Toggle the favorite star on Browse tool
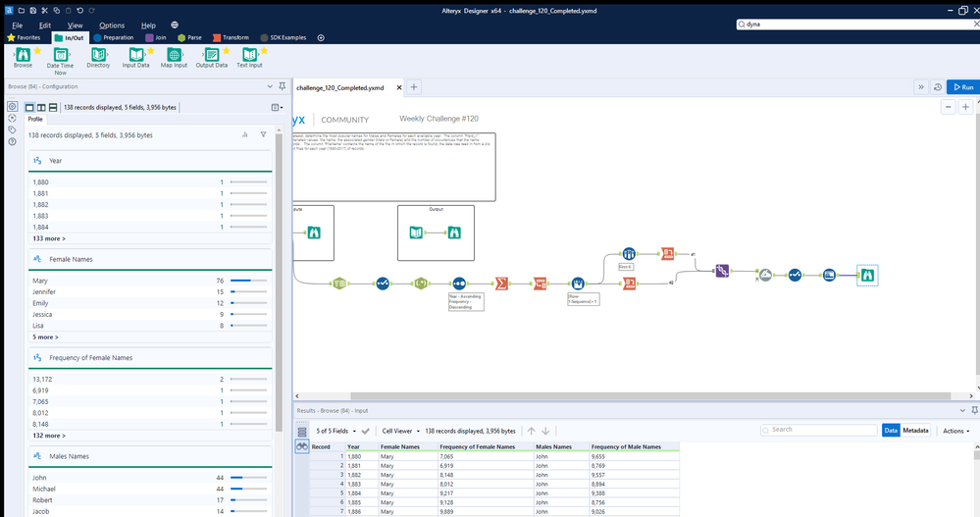Image resolution: width=980 pixels, height=517 pixels. pyautogui.click(x=37, y=50)
